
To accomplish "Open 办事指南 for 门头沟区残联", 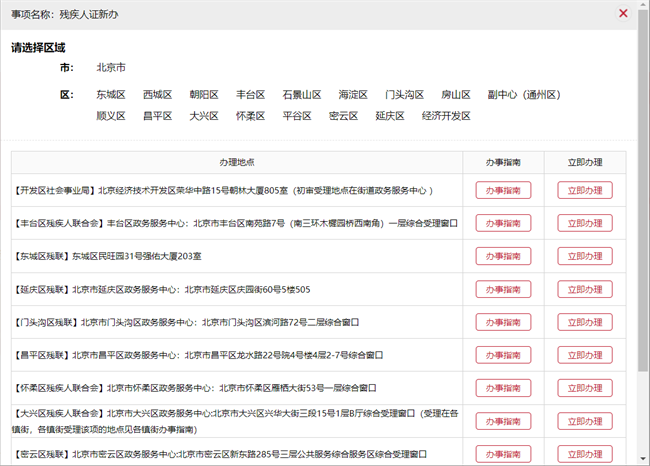I will pyautogui.click(x=503, y=322).
